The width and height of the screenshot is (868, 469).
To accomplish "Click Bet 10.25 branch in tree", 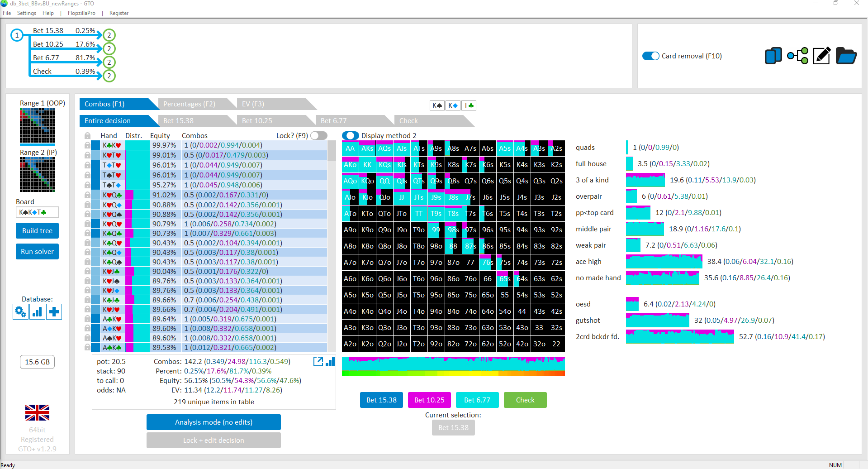I will click(x=64, y=44).
